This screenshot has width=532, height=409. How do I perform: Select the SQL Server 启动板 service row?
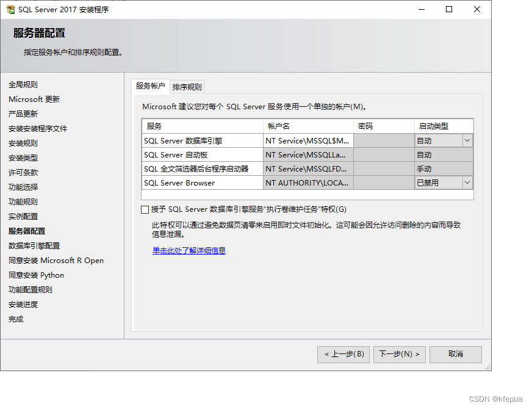202,155
